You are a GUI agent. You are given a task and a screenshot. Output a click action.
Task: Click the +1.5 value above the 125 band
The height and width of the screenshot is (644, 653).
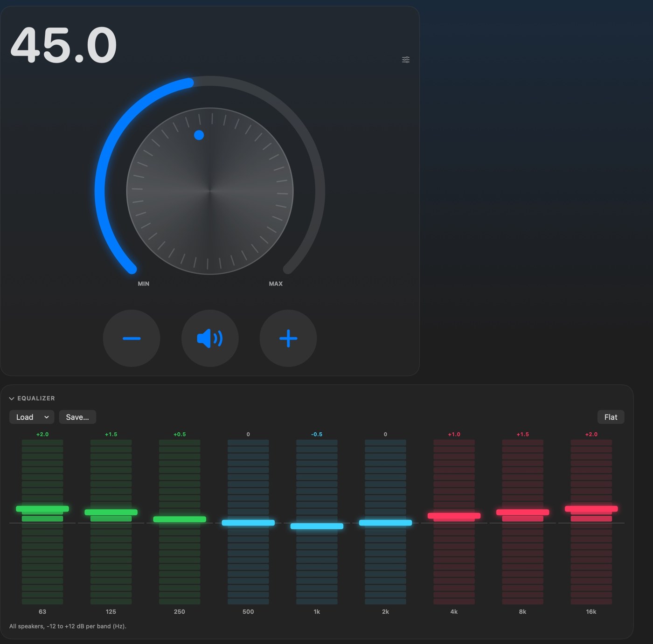coord(111,434)
